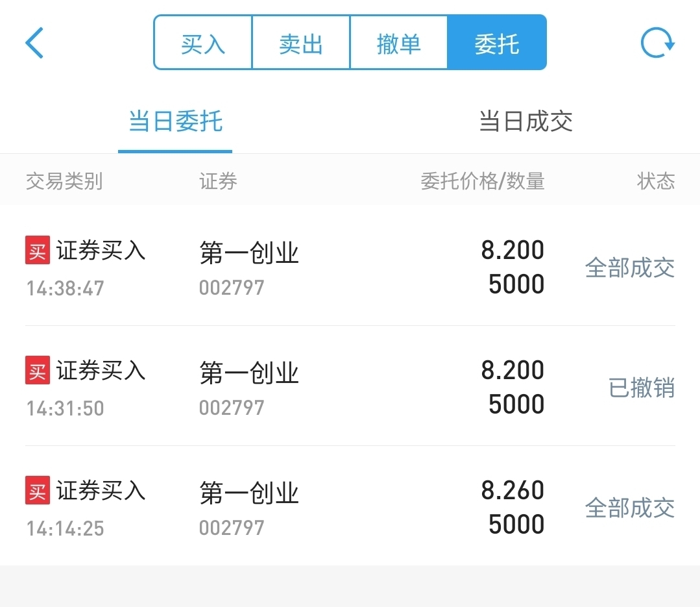
Task: Select the 委托 tab
Action: [x=497, y=42]
